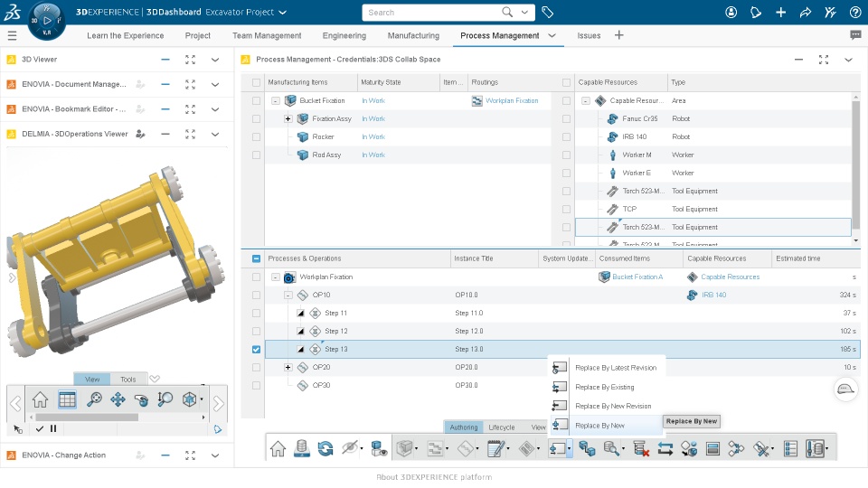Click the hide/show crossed-eye icon
The height and width of the screenshot is (488, 868).
click(350, 448)
